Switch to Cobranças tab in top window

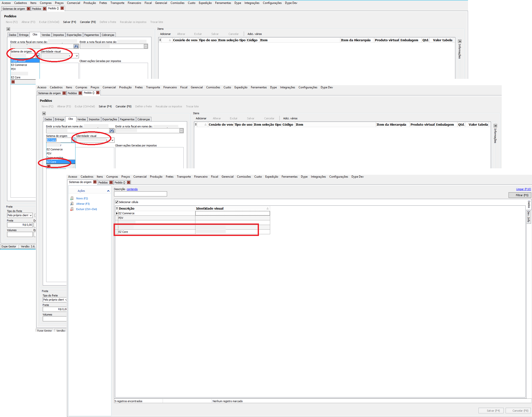click(108, 35)
